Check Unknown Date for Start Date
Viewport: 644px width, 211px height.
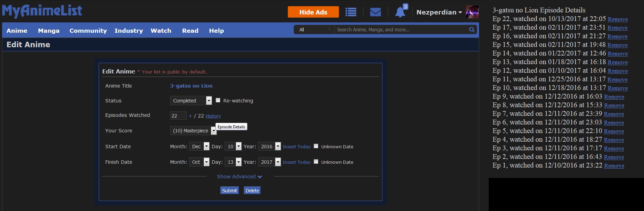pos(316,146)
